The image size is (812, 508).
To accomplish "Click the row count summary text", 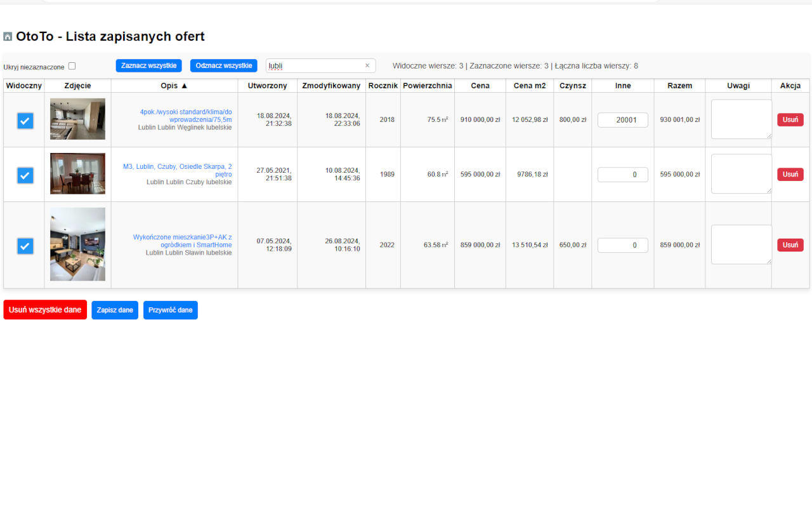I will 515,66.
